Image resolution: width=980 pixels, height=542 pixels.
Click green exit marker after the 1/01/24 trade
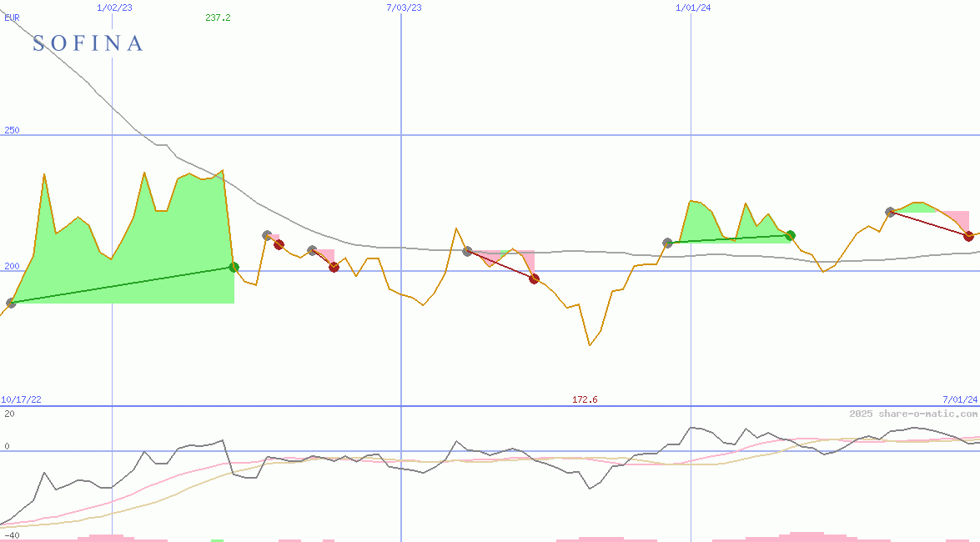pyautogui.click(x=790, y=236)
